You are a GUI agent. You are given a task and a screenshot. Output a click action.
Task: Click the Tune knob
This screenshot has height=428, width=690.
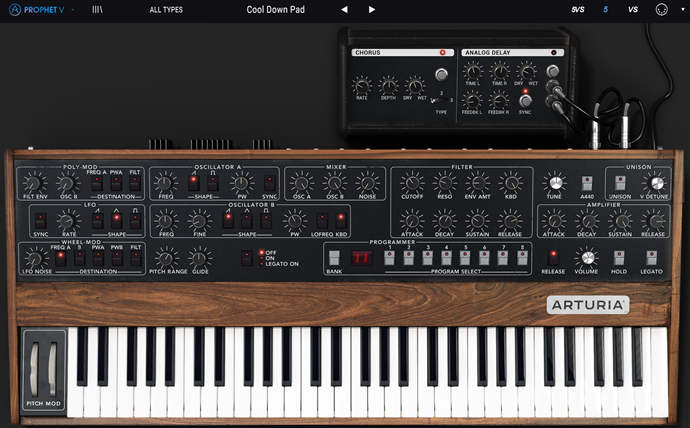coord(555,183)
